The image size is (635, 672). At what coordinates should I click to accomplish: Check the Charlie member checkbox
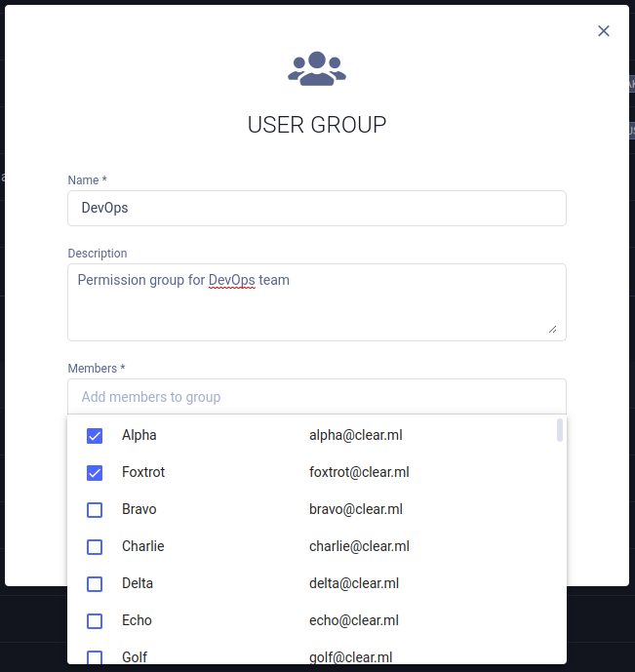[95, 547]
